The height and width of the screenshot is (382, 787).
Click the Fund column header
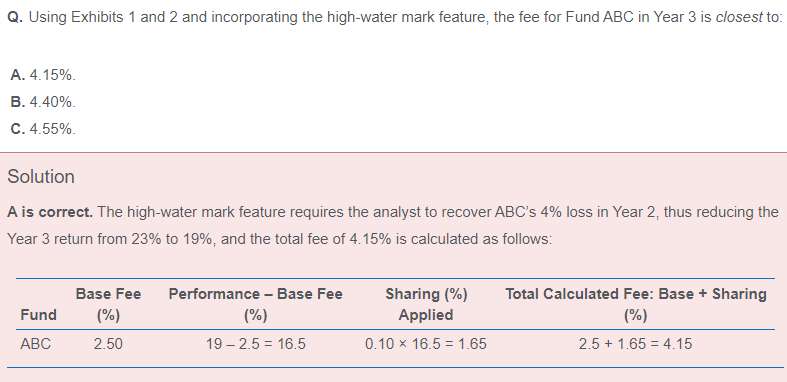click(x=38, y=315)
